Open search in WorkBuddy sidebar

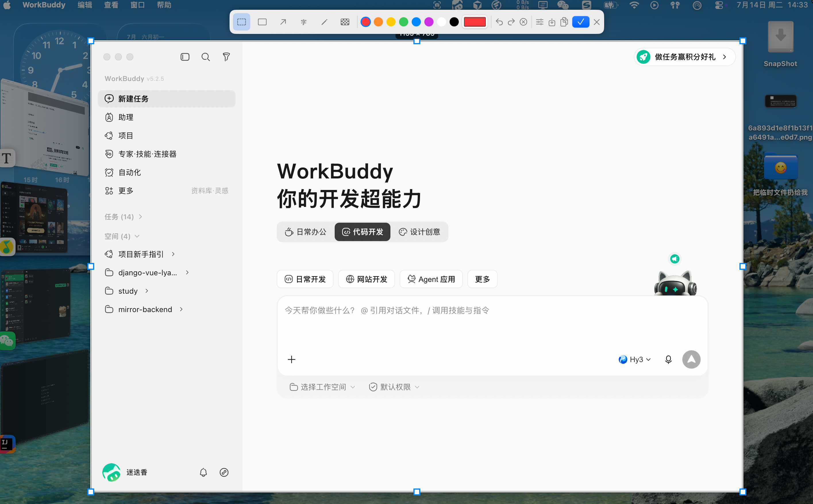coord(206,57)
